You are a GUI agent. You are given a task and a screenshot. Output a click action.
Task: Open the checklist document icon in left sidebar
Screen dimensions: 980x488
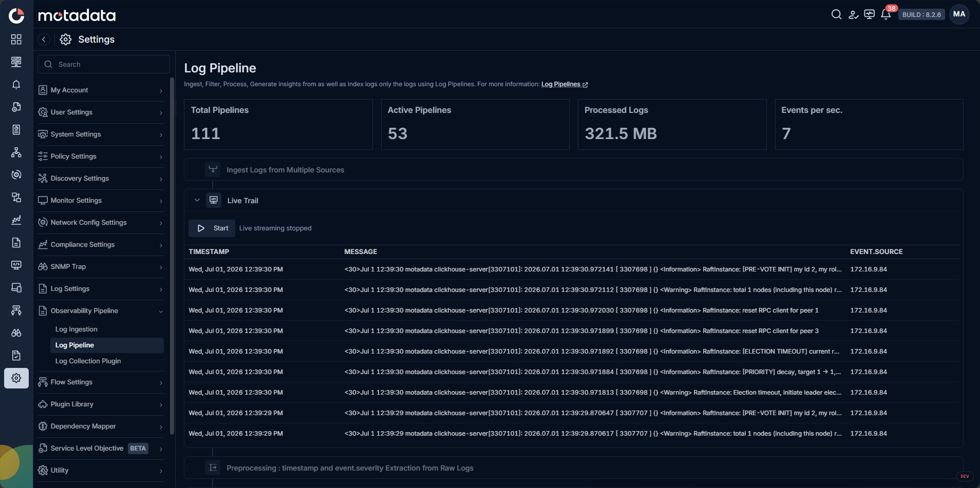coord(16,356)
